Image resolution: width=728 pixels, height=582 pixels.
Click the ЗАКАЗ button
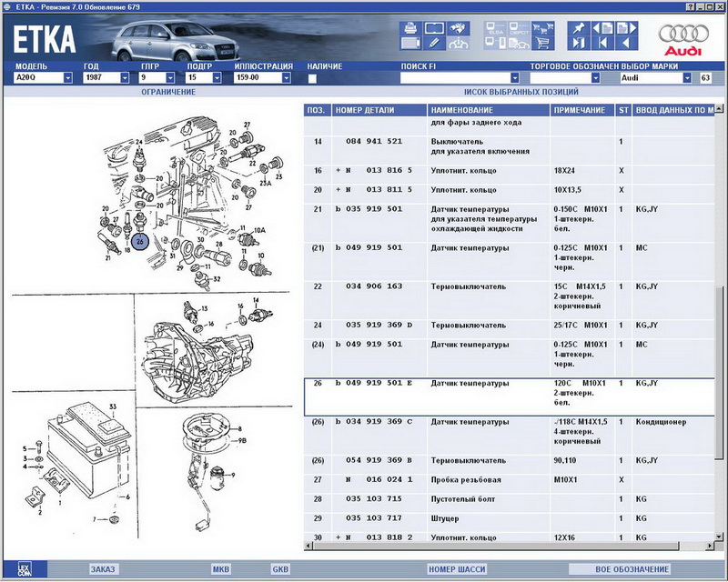[x=103, y=569]
